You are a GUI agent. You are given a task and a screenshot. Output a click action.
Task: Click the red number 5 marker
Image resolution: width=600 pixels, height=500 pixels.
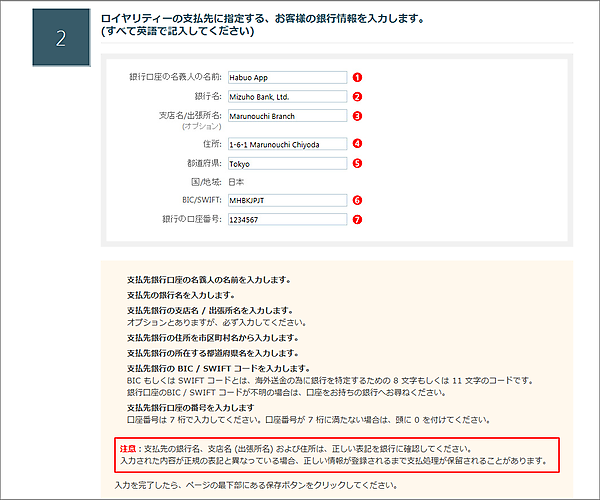(356, 163)
